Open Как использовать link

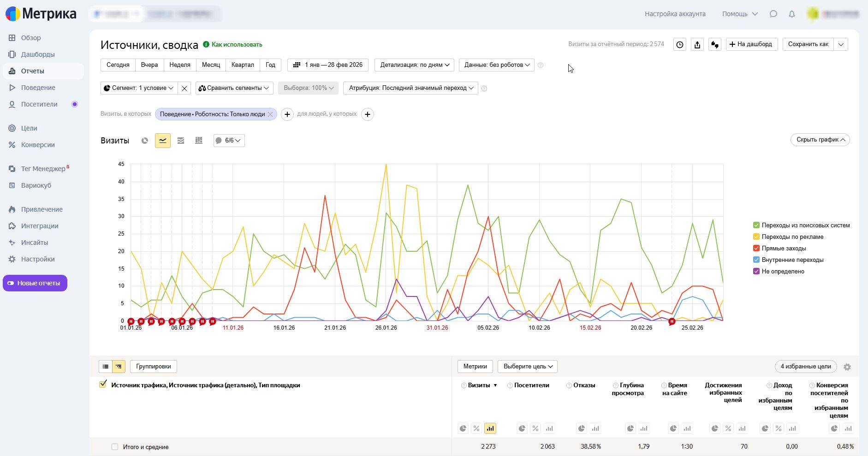coord(237,45)
